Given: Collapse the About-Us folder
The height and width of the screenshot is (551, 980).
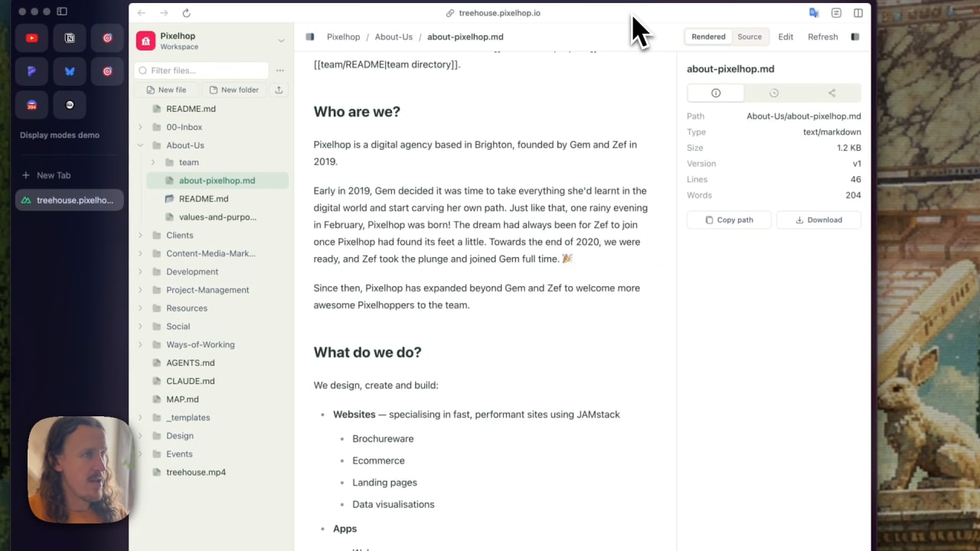Looking at the screenshot, I should coord(140,145).
